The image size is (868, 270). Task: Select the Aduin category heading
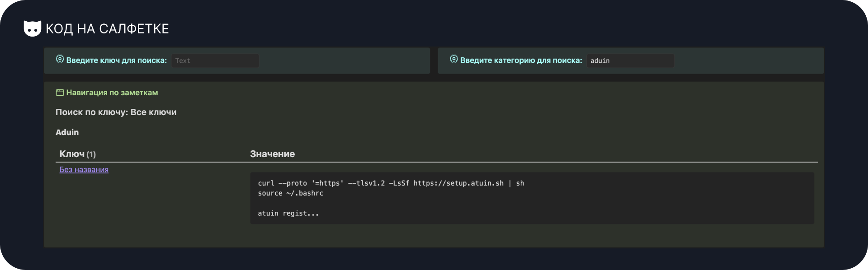[x=67, y=132]
